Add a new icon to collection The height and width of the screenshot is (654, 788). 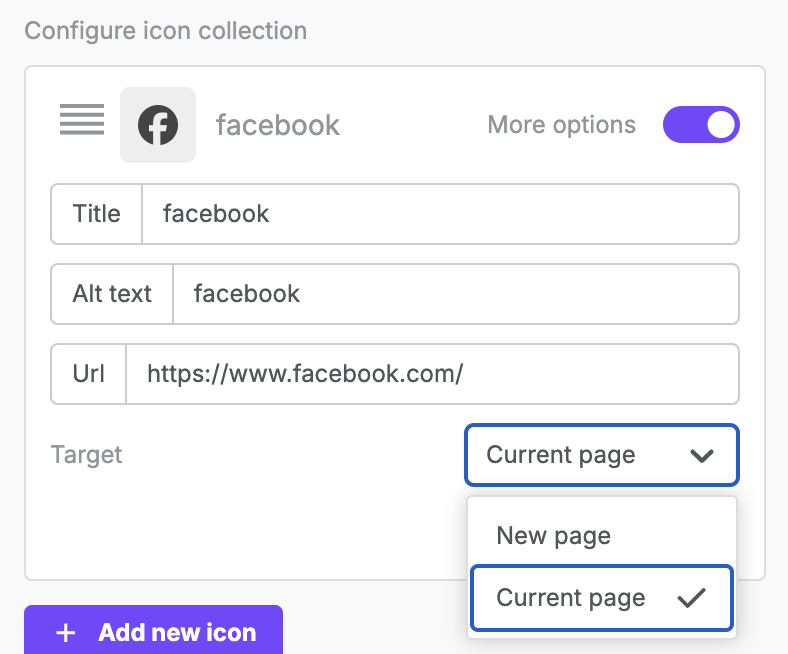153,631
